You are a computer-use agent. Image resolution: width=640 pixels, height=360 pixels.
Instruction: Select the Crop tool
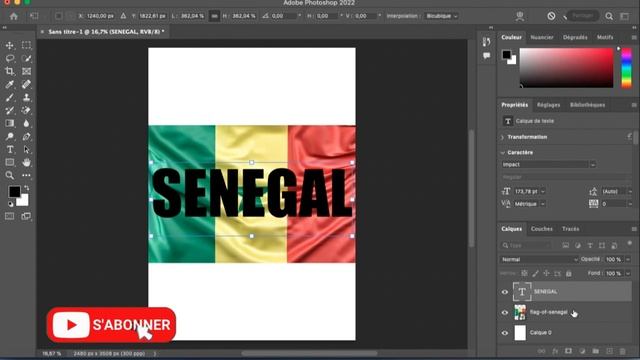point(10,71)
